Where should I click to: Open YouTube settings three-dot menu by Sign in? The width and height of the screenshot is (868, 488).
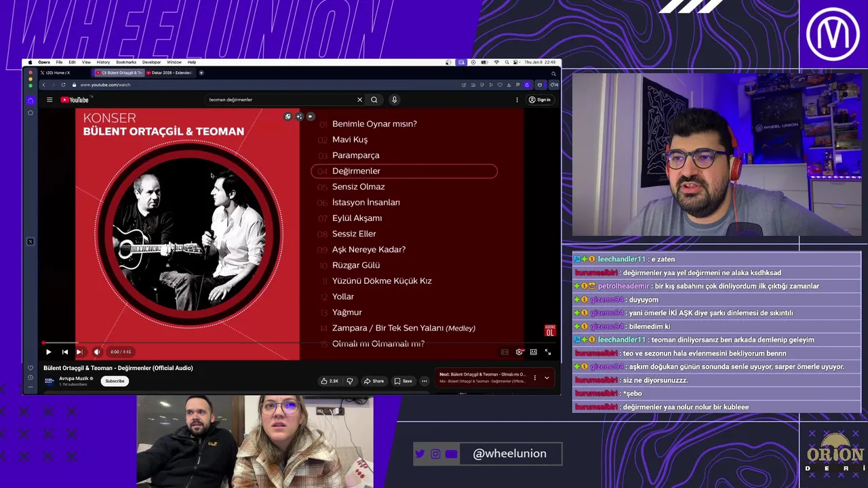[517, 100]
